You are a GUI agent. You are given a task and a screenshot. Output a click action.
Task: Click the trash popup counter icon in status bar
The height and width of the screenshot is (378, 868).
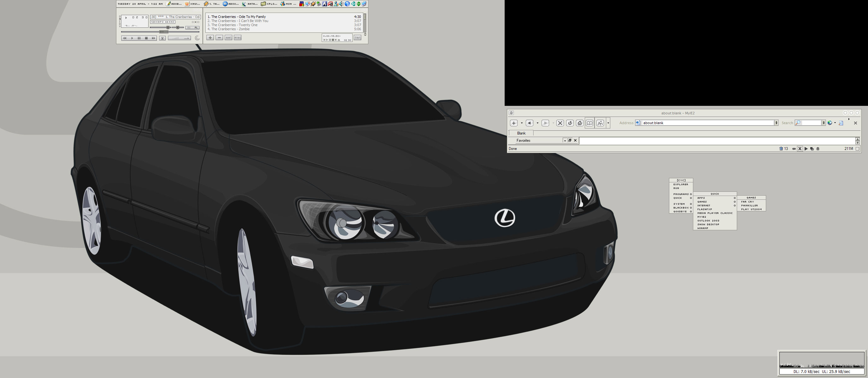click(781, 149)
